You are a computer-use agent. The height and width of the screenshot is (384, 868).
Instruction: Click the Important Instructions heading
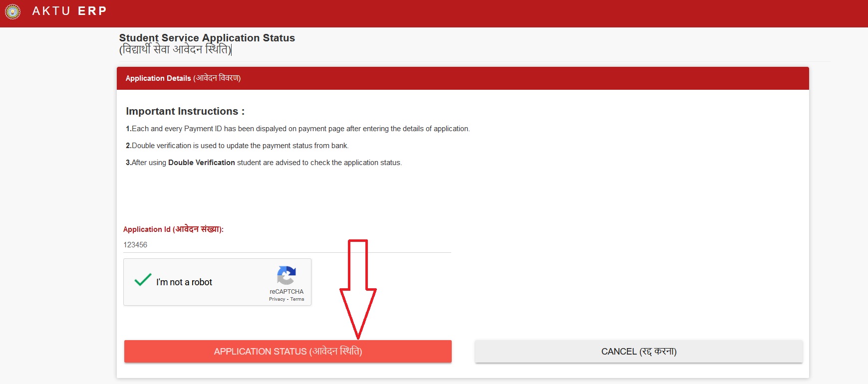point(185,111)
